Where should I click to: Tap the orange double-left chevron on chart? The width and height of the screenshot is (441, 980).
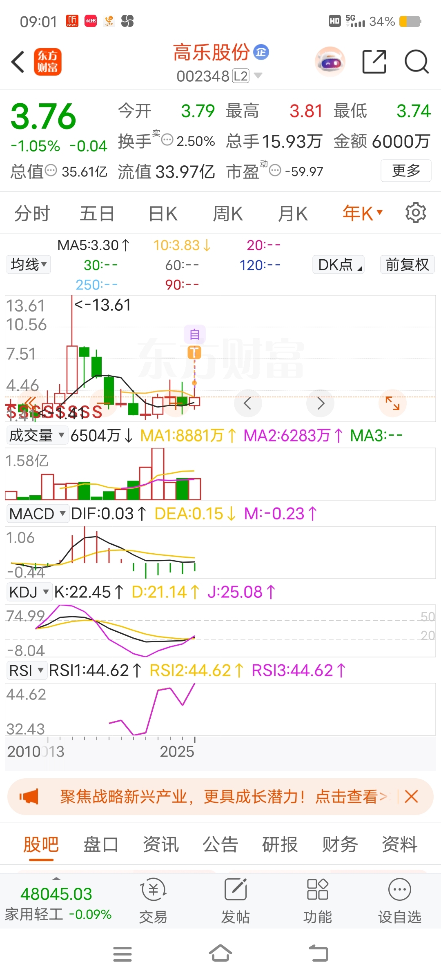click(30, 403)
